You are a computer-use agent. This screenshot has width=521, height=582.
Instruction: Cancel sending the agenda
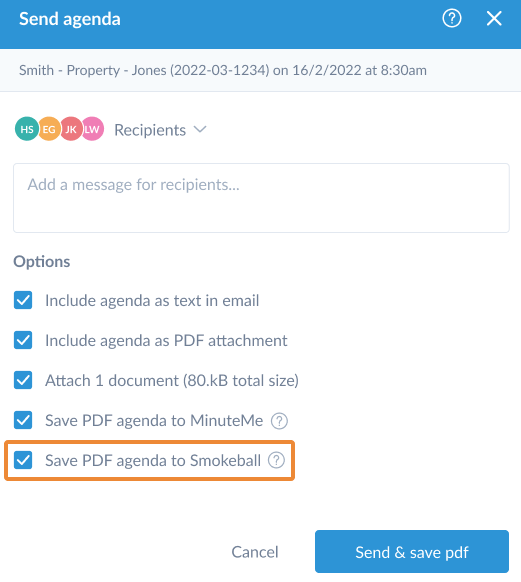click(x=255, y=552)
